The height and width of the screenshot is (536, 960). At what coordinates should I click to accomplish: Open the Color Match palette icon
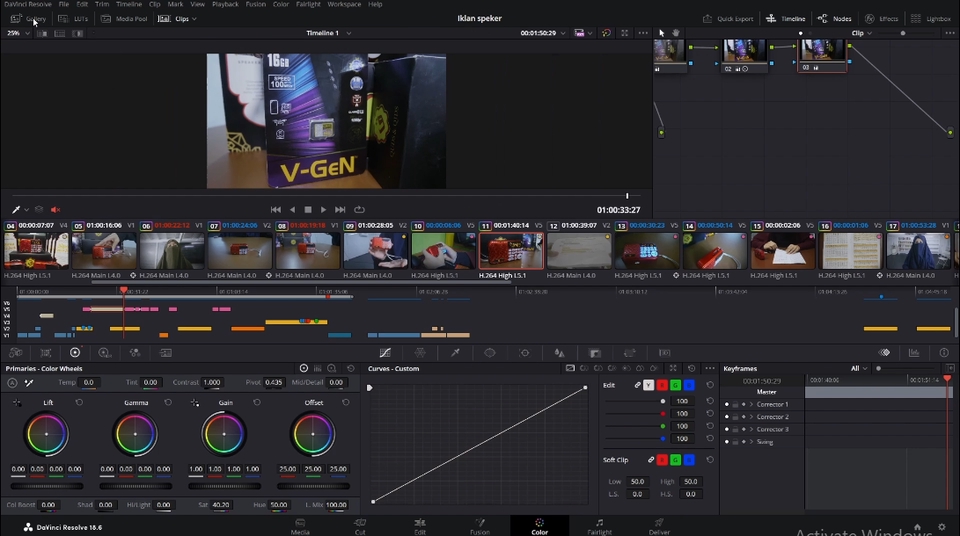coord(46,353)
